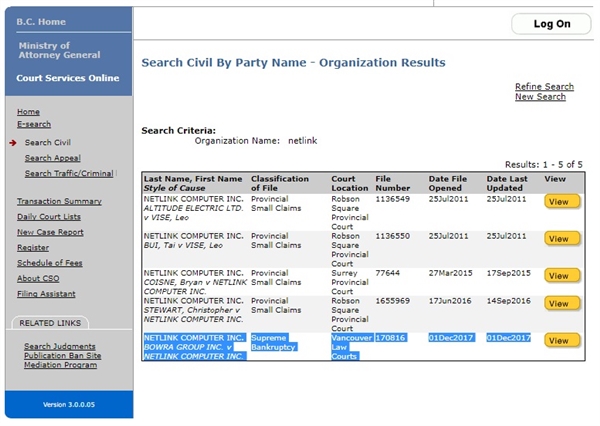Click the Log On button
Viewport: 600px width, 426px height.
[551, 24]
